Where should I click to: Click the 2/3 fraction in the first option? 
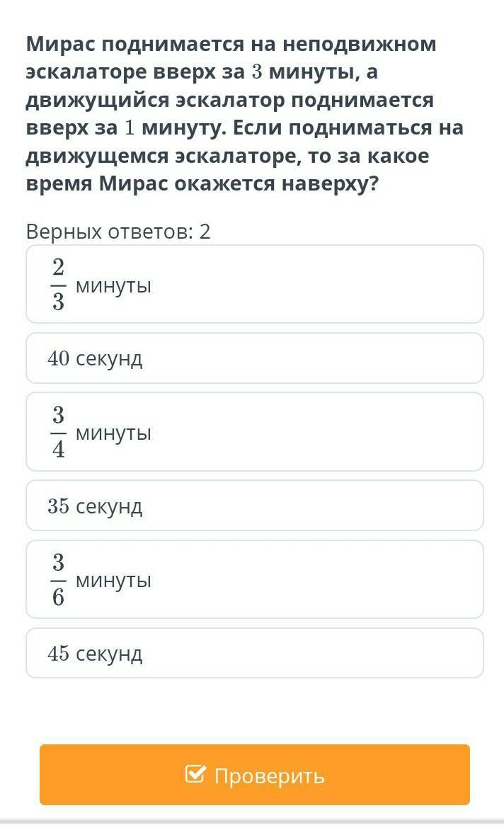(x=58, y=284)
